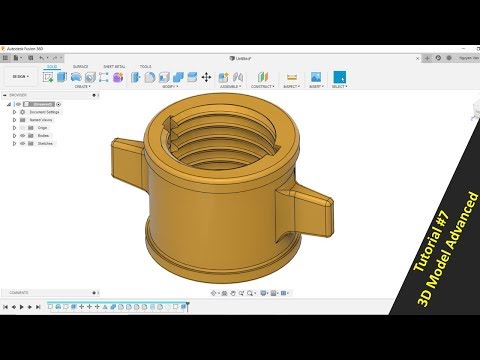480x360 pixels.
Task: Toggle visibility eye of the root component
Action: pos(18,104)
